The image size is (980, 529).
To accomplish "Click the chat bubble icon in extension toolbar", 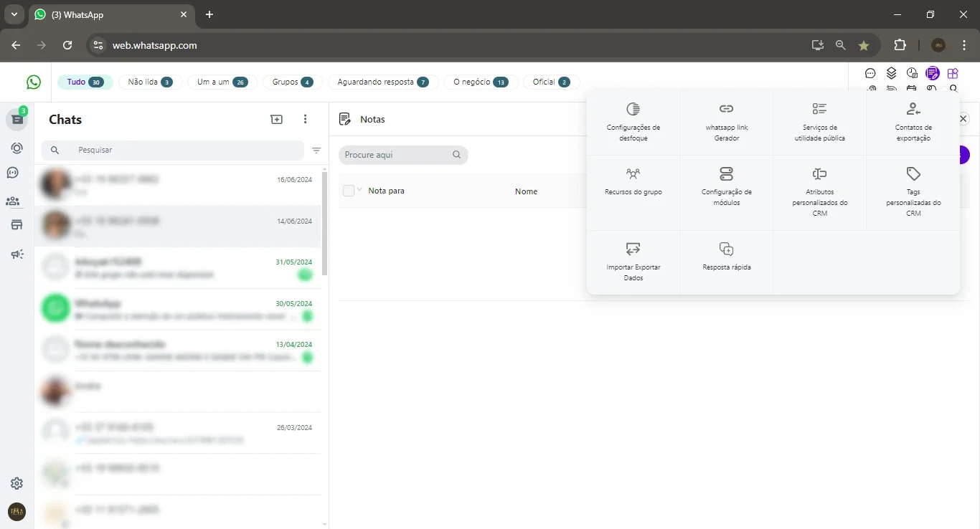I will click(870, 73).
